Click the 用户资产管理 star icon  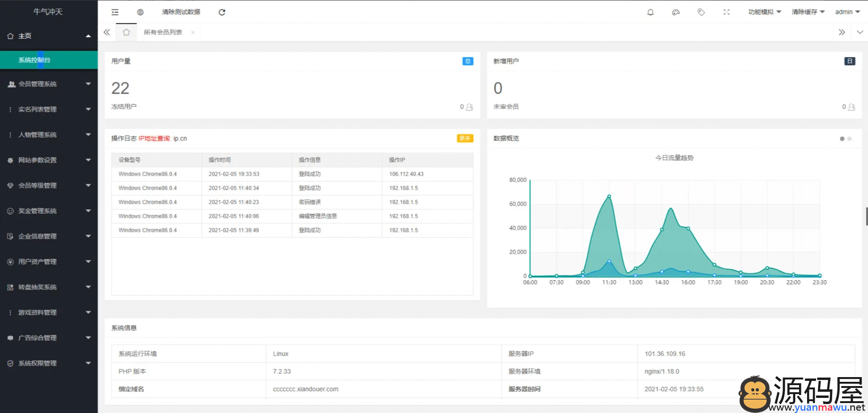pos(10,262)
